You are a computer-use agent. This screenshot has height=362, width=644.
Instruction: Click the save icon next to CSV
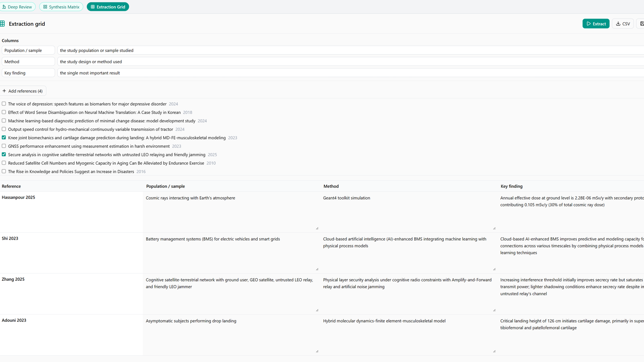click(x=641, y=24)
